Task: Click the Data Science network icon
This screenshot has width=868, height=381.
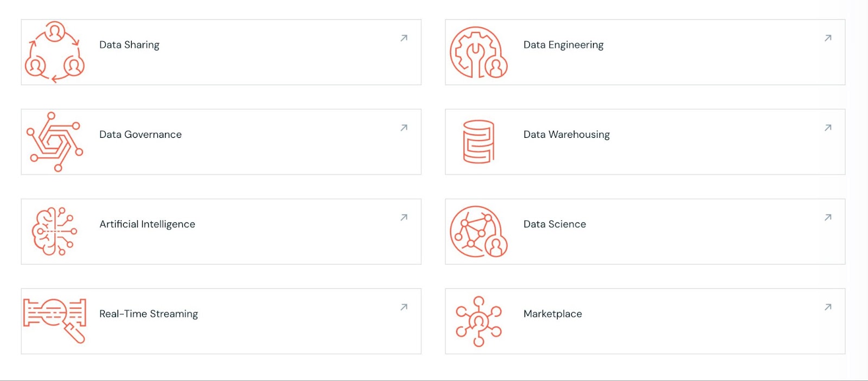Action: (x=478, y=231)
